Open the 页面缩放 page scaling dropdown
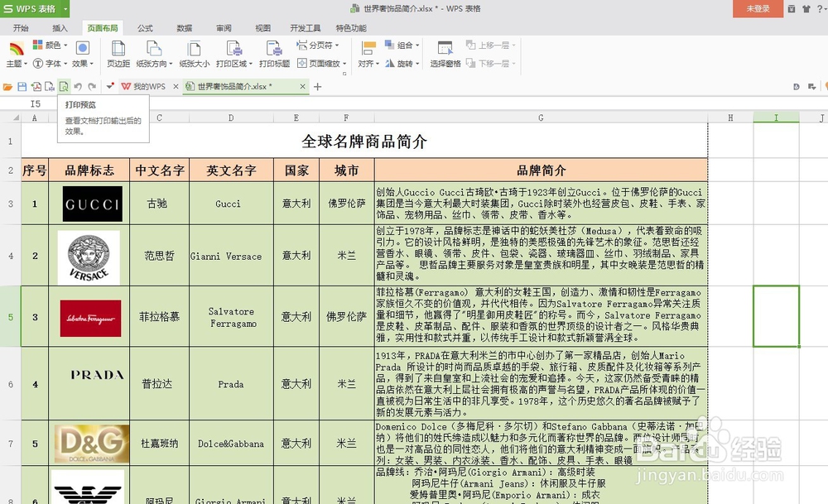The width and height of the screenshot is (828, 504). tap(321, 64)
